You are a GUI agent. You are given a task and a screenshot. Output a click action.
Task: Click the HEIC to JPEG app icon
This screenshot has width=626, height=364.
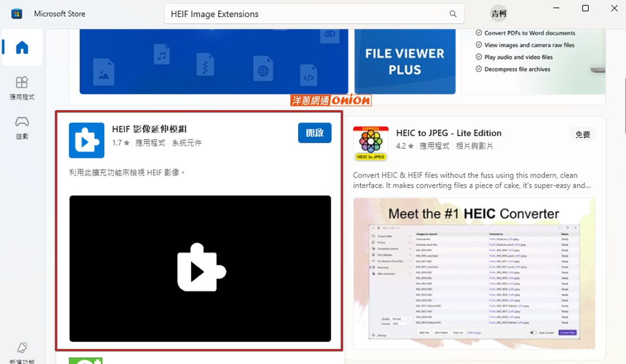(371, 143)
